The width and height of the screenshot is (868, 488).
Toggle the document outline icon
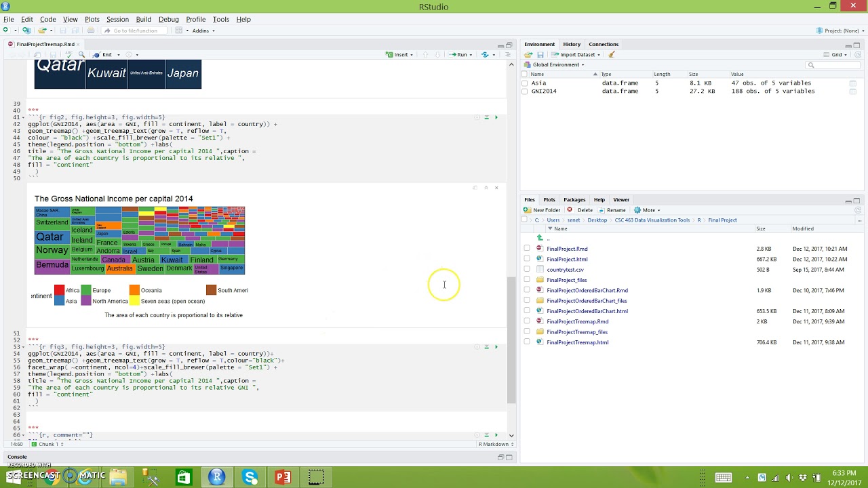coord(509,55)
